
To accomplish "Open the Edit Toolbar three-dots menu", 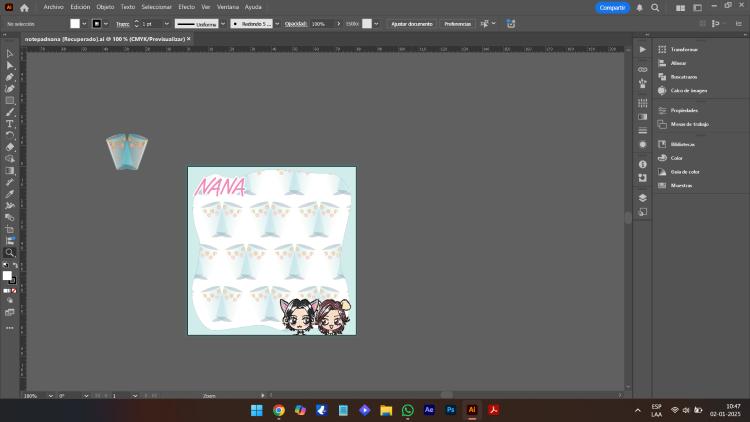I will (x=10, y=328).
